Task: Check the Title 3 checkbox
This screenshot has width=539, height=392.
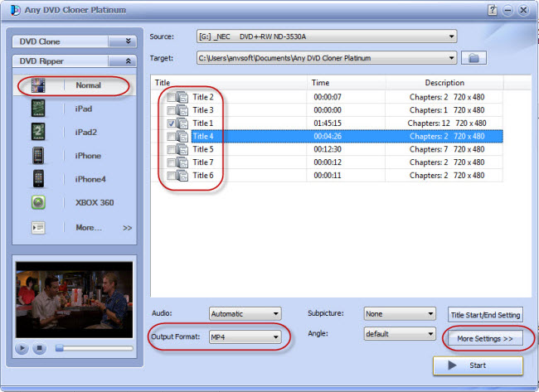Action: pos(171,110)
